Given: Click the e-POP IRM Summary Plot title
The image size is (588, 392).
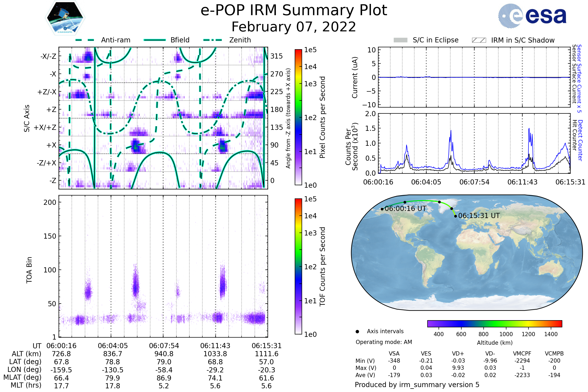Looking at the screenshot, I should pyautogui.click(x=294, y=11).
